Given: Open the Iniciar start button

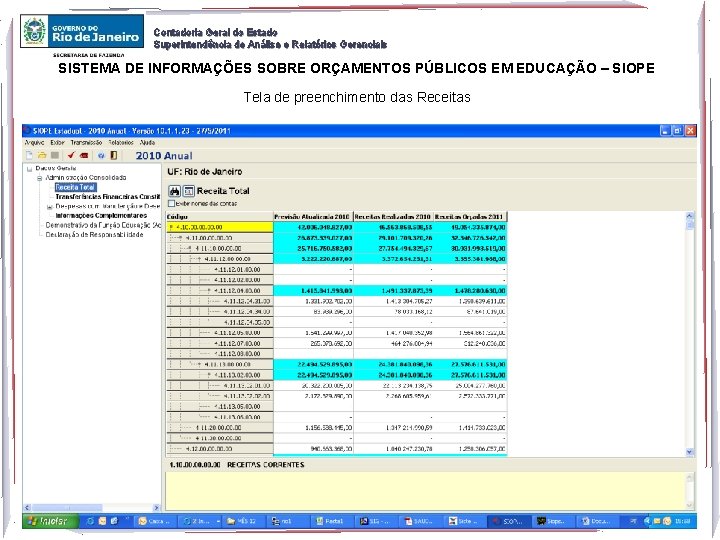Looking at the screenshot, I should [50, 521].
